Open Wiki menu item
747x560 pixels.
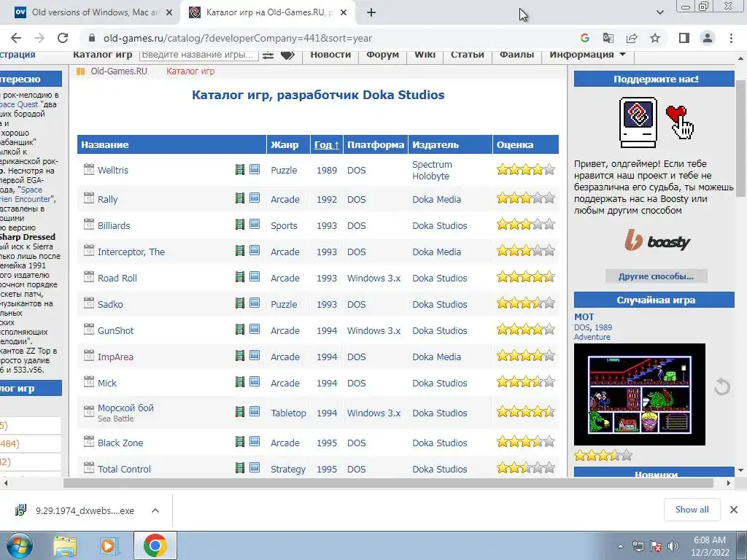(425, 55)
